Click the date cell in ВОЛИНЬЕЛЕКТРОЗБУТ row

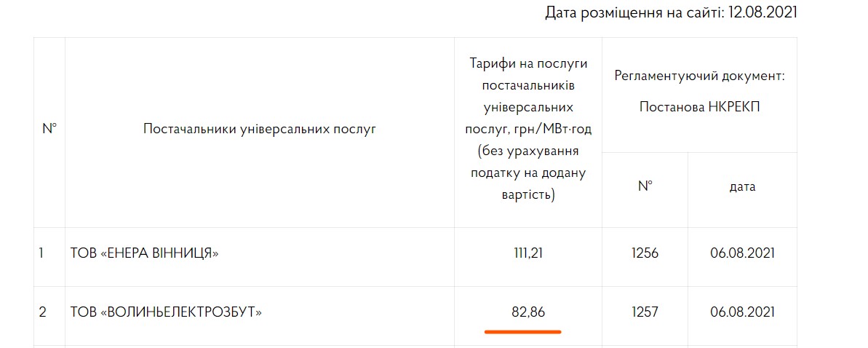point(742,312)
